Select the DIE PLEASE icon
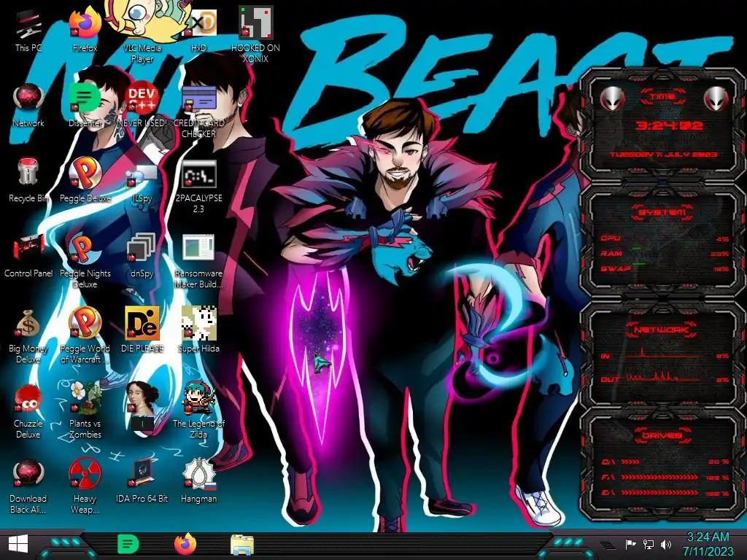This screenshot has height=560, width=747. [x=142, y=330]
